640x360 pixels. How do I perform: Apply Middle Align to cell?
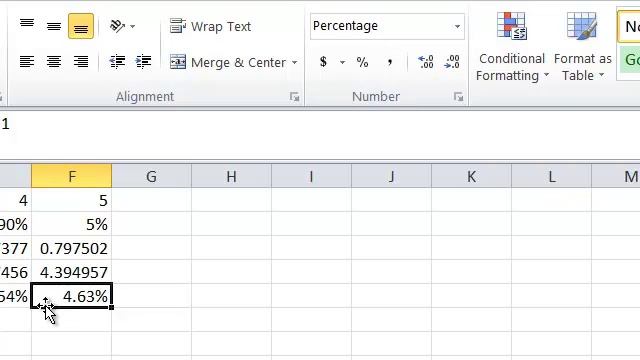pos(54,26)
